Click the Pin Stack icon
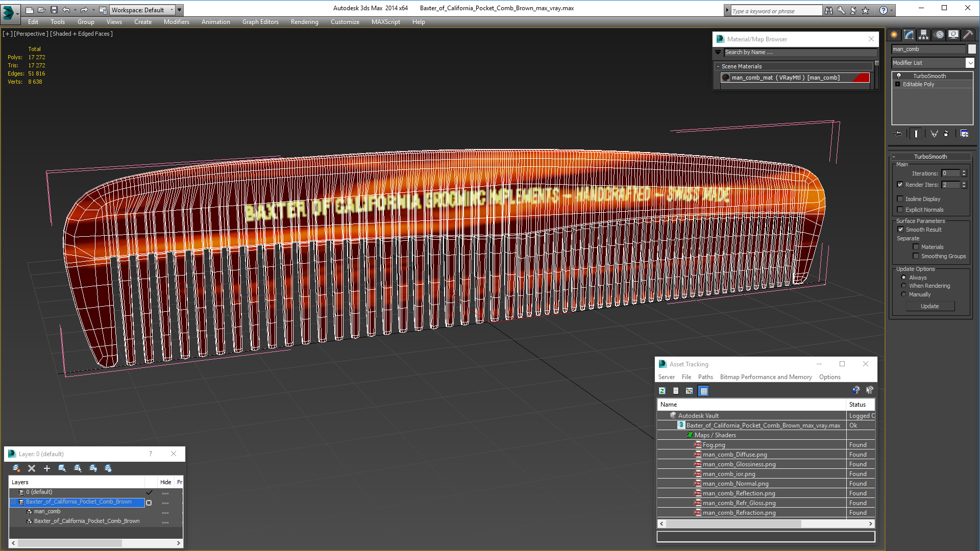 pos(898,134)
